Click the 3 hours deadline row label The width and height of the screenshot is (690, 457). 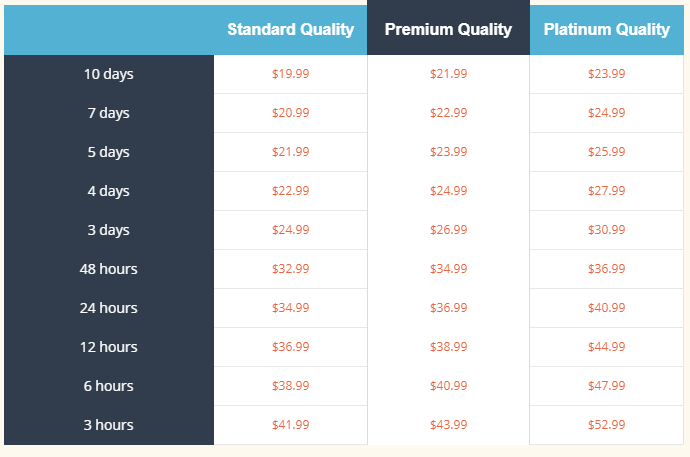[x=109, y=425]
